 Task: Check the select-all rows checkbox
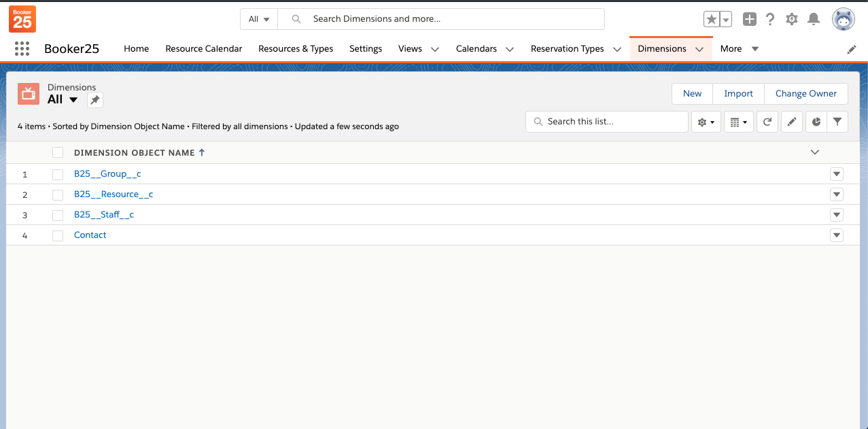(x=58, y=153)
